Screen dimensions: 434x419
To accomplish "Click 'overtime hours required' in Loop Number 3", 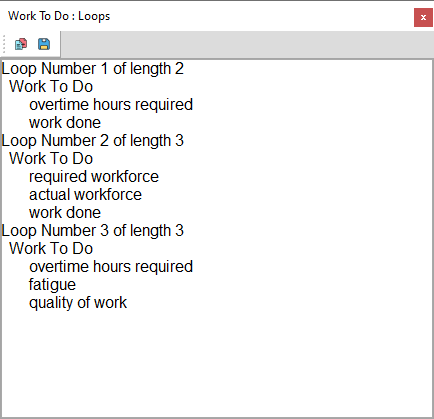I will [x=111, y=267].
